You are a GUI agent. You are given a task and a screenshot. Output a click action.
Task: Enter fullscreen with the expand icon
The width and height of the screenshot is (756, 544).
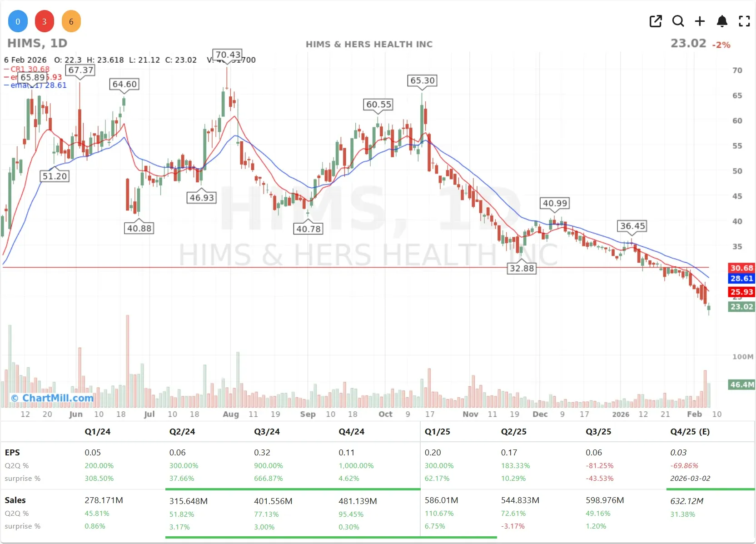[x=744, y=21]
